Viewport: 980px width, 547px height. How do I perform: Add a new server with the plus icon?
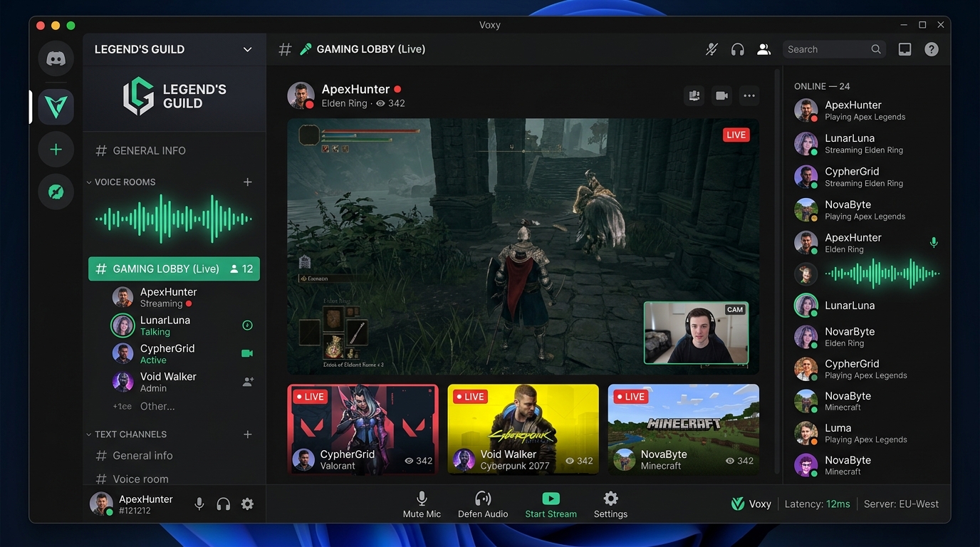pos(56,150)
